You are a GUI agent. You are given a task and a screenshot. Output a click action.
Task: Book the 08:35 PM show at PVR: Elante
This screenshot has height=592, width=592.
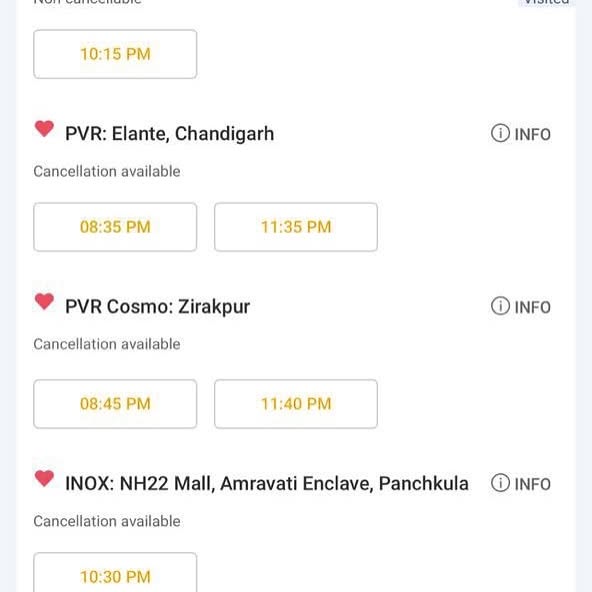[x=115, y=227]
